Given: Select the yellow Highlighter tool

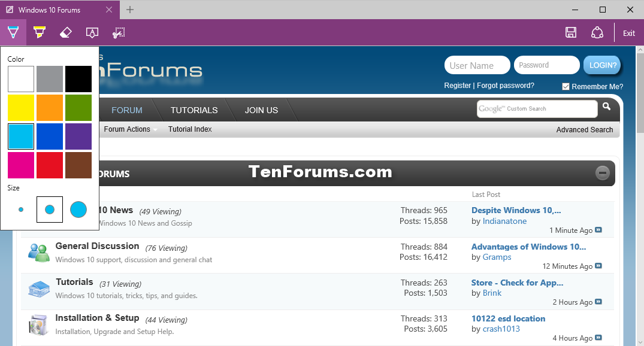Looking at the screenshot, I should click(x=40, y=32).
